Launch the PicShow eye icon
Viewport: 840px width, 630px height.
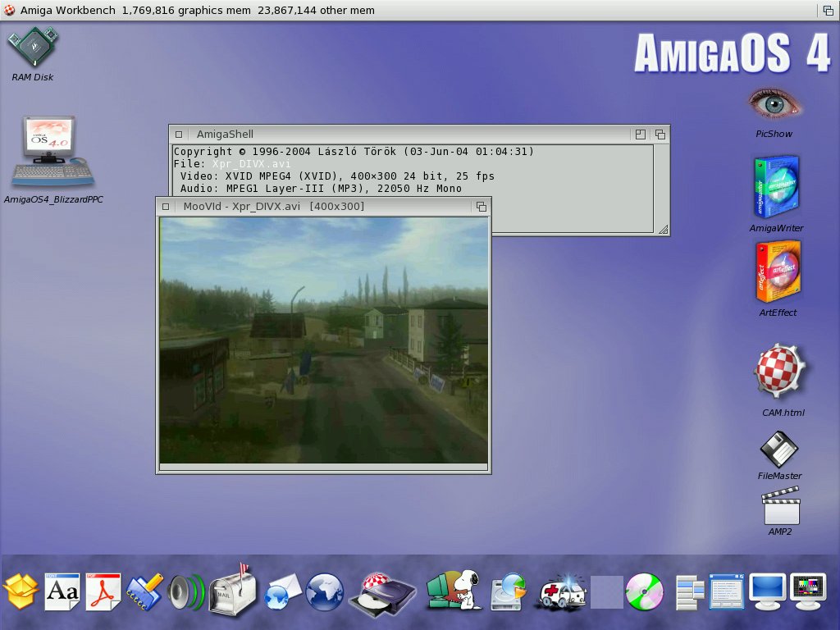(x=774, y=104)
